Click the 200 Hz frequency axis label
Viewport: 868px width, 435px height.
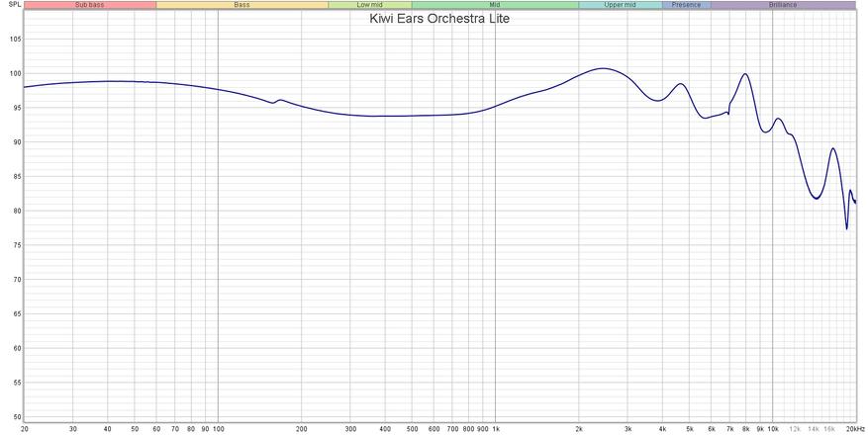[302, 429]
